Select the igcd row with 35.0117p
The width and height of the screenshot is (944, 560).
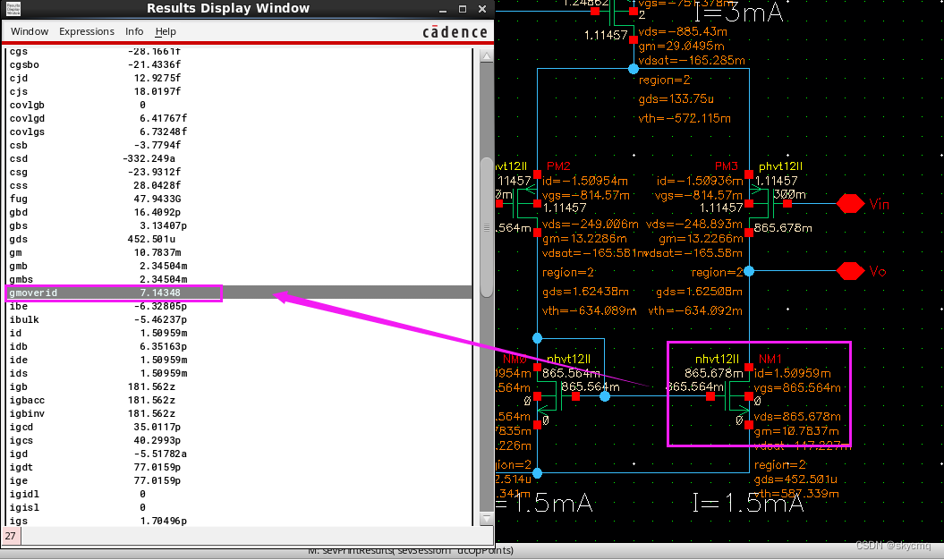point(238,427)
